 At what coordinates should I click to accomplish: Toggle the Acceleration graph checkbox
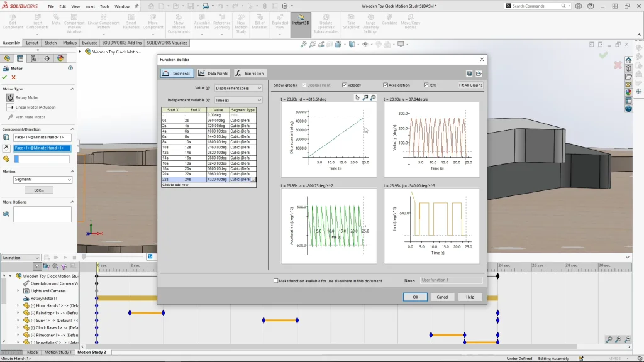pyautogui.click(x=386, y=85)
